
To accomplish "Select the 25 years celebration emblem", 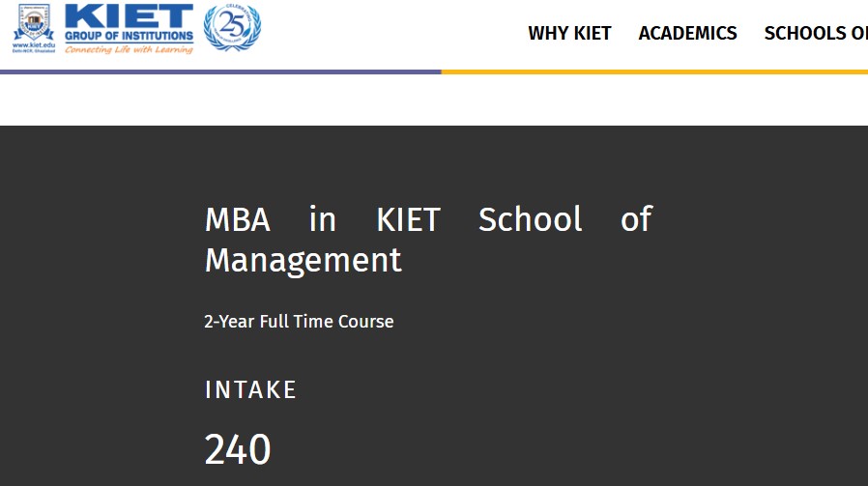I will pos(233,28).
